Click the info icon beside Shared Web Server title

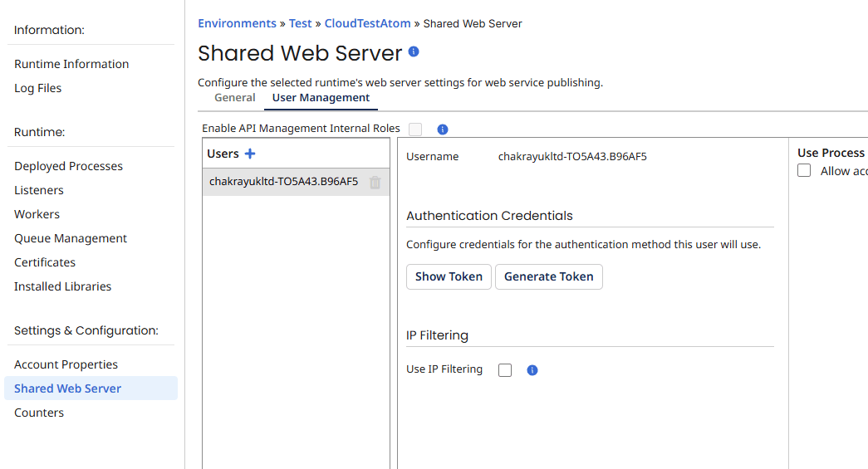point(414,51)
